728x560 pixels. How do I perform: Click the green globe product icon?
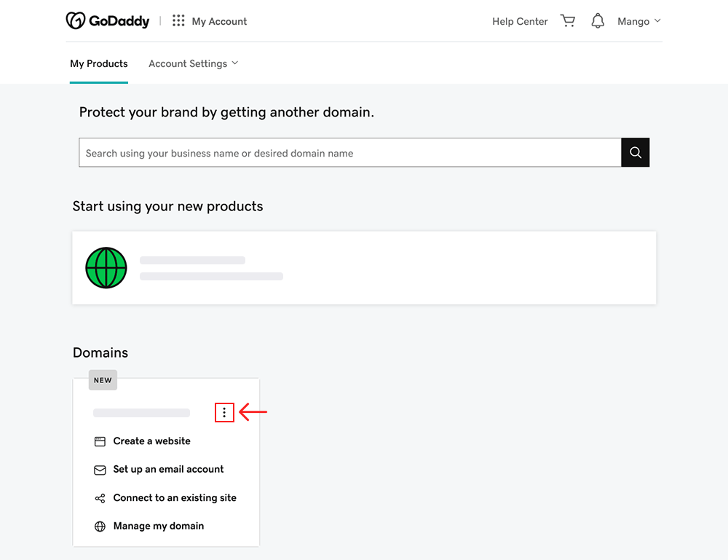point(106,268)
